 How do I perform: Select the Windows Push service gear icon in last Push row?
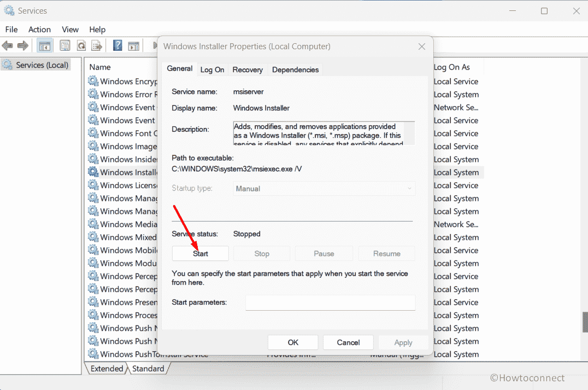click(x=93, y=341)
